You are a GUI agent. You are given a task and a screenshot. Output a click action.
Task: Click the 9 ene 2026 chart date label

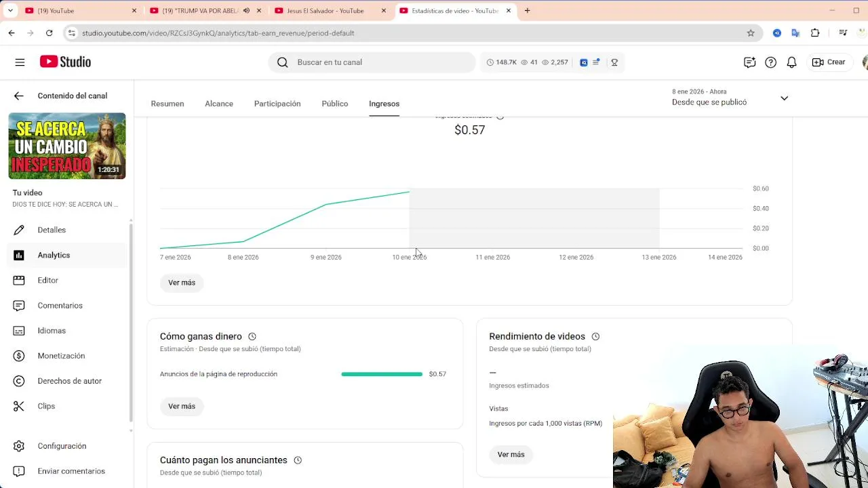326,258
